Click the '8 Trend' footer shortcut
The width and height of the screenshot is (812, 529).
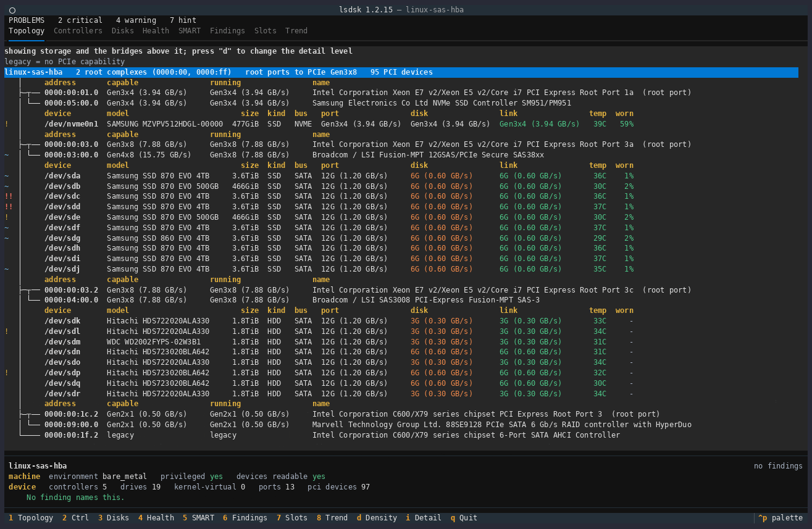click(332, 518)
